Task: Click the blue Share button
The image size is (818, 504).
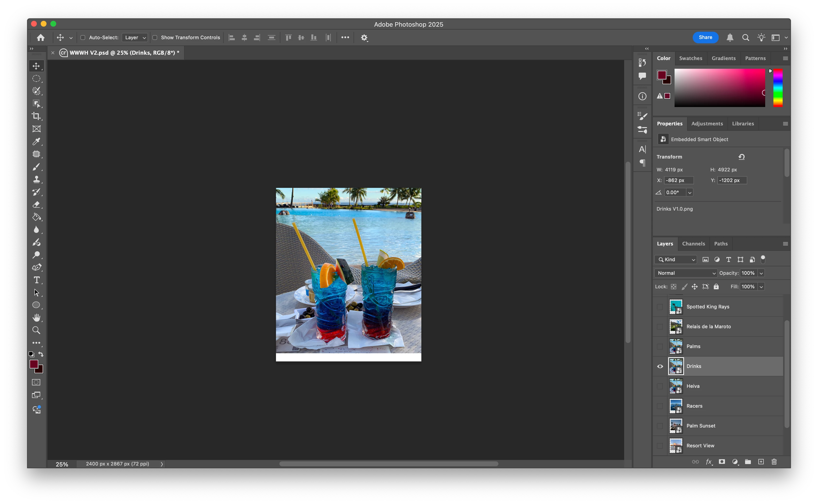Action: tap(705, 37)
